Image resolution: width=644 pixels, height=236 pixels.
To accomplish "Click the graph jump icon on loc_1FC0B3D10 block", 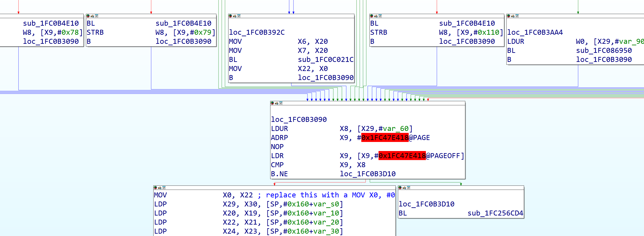I will [408, 188].
